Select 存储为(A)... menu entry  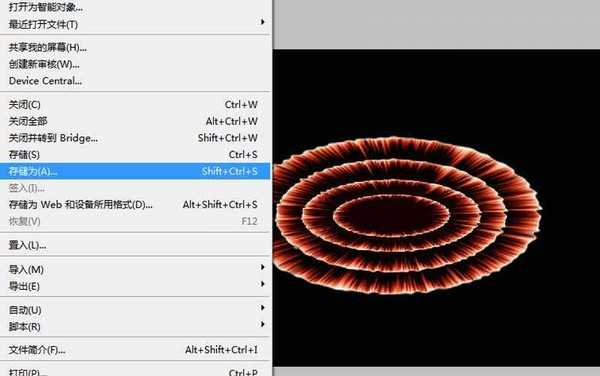(x=135, y=171)
